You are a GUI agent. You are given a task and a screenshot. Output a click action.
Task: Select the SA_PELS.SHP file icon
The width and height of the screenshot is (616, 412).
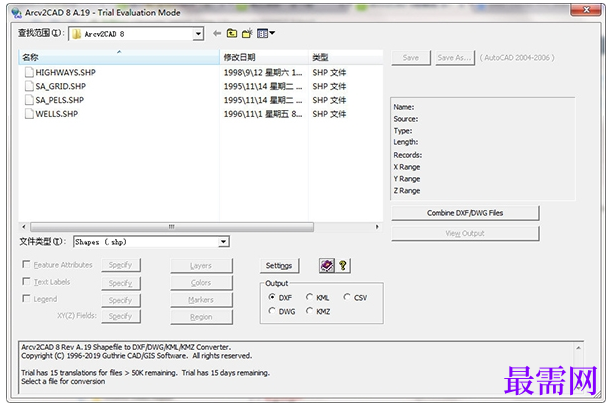tap(29, 100)
